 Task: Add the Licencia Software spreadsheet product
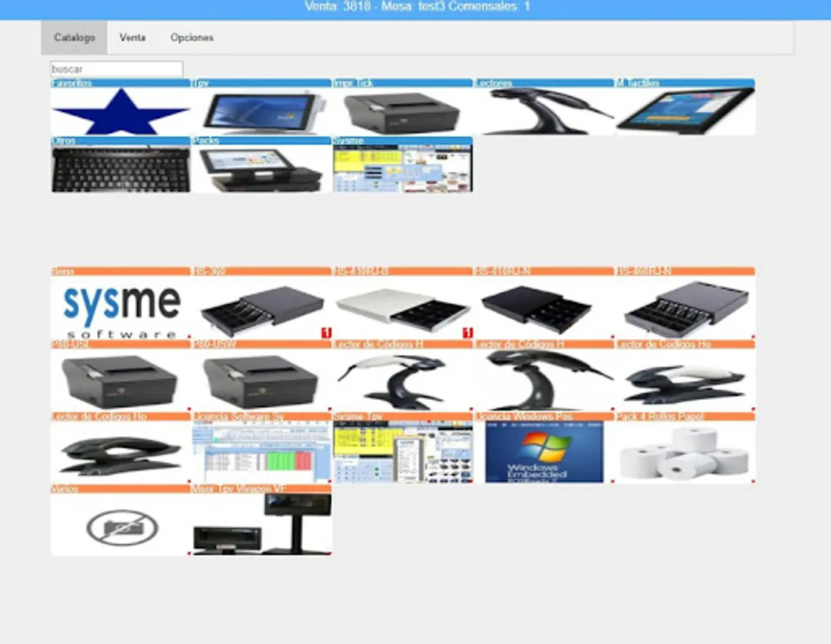click(262, 448)
